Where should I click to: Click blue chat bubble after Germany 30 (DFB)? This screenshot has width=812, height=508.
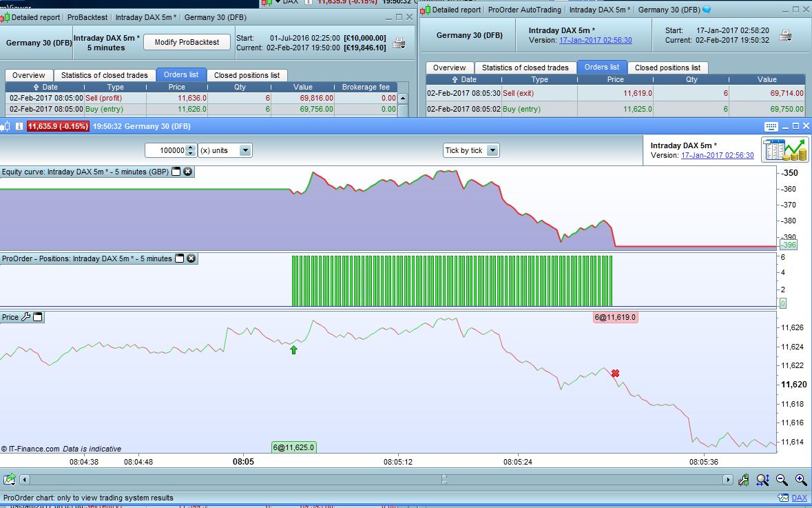[x=707, y=10]
